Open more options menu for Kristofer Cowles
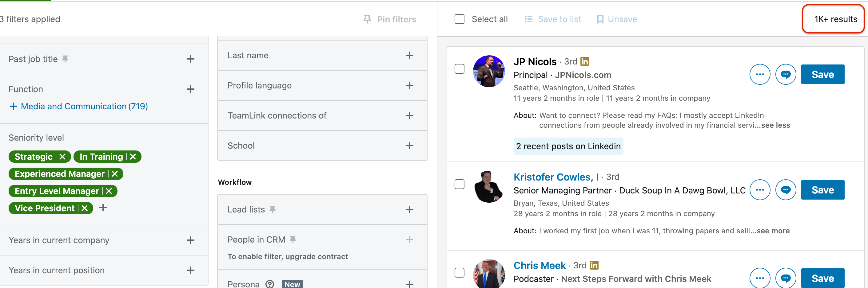The width and height of the screenshot is (868, 288). pos(759,190)
